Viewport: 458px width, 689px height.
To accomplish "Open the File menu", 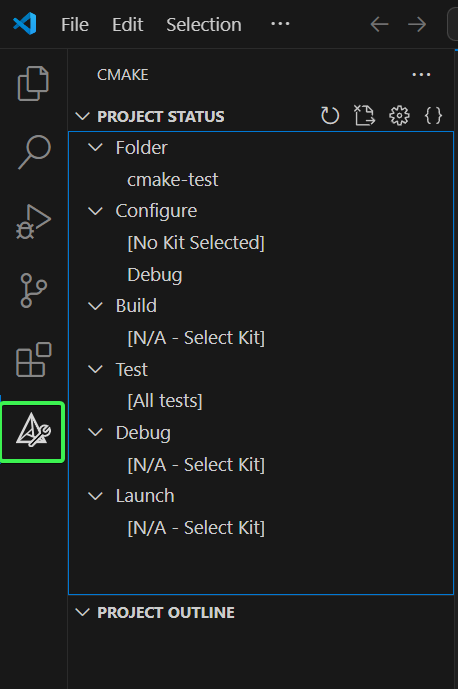I will point(75,25).
